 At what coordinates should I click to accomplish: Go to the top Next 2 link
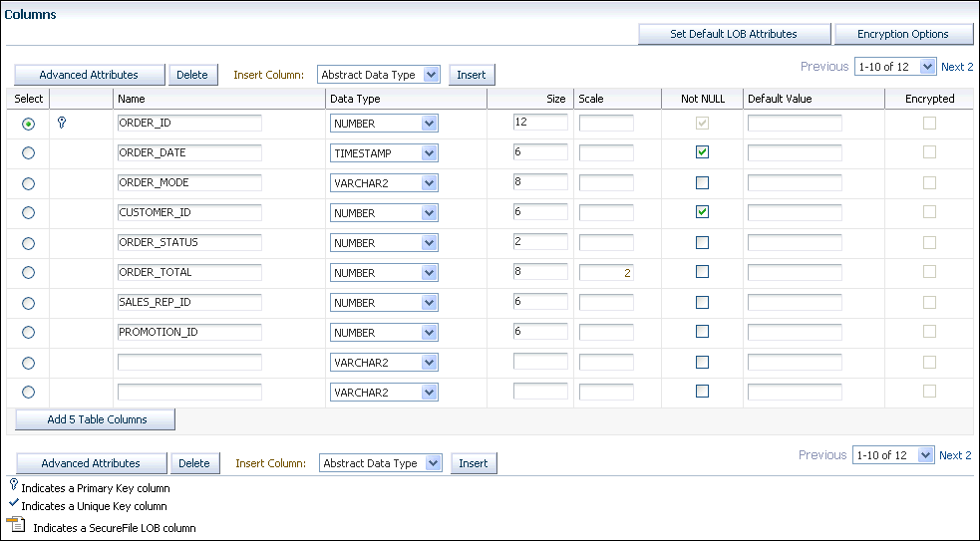click(957, 67)
